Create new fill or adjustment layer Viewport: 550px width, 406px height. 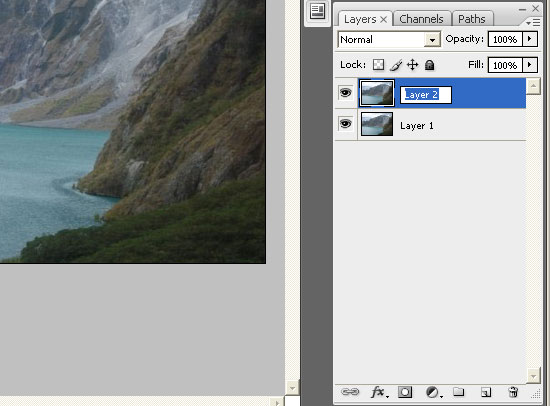coord(434,392)
